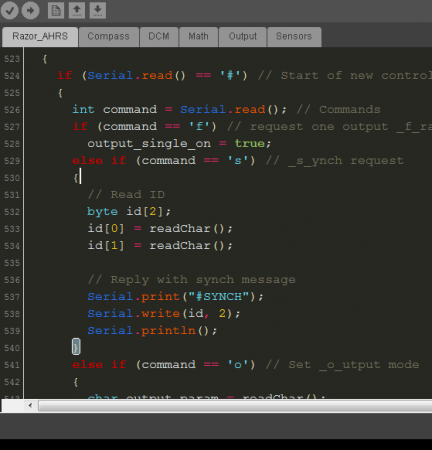Open the Compass tab
The width and height of the screenshot is (432, 450).
[x=108, y=36]
